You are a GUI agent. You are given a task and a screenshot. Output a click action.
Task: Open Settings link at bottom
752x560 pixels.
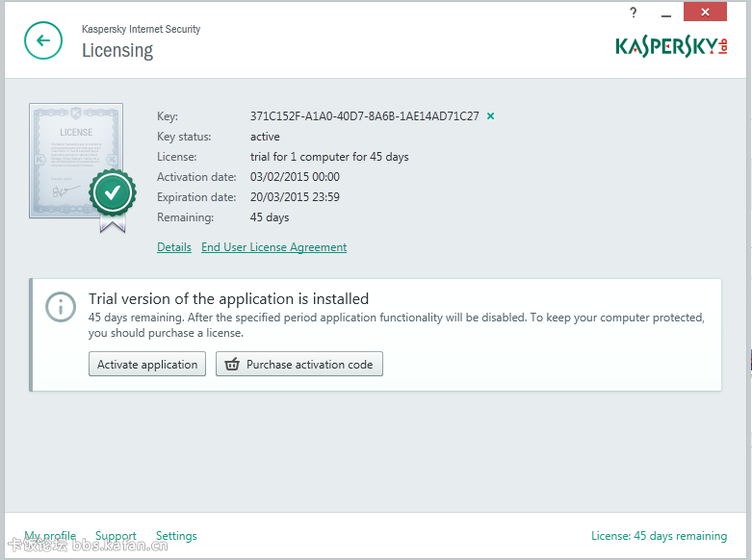click(176, 536)
